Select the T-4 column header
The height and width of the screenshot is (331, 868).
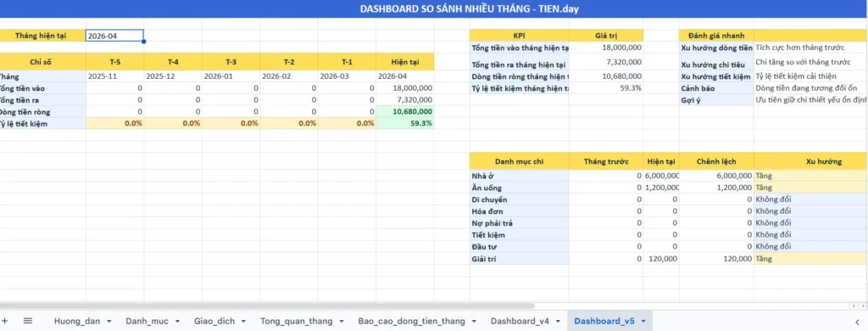click(173, 62)
